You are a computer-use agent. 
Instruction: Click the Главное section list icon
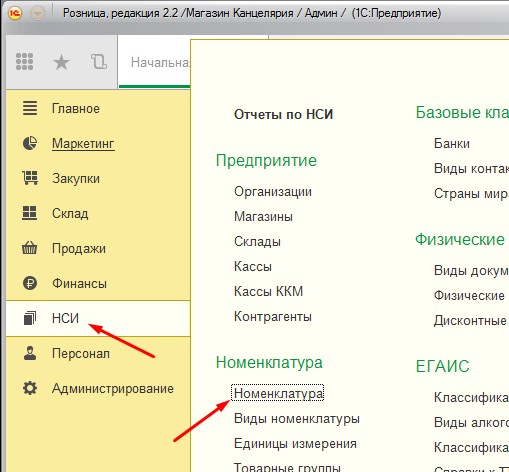tap(30, 108)
